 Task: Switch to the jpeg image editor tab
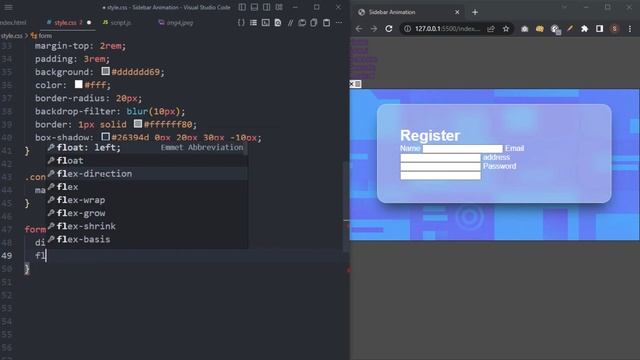[x=176, y=22]
